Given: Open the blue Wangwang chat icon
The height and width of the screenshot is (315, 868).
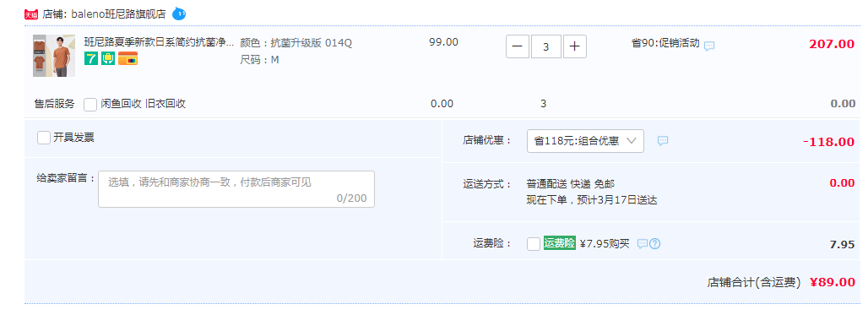Looking at the screenshot, I should (x=179, y=14).
